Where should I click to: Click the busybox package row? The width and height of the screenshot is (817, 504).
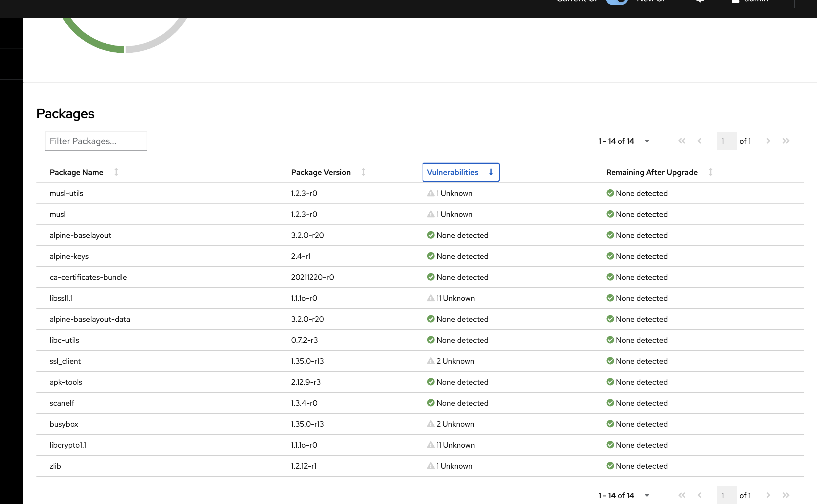pyautogui.click(x=64, y=424)
